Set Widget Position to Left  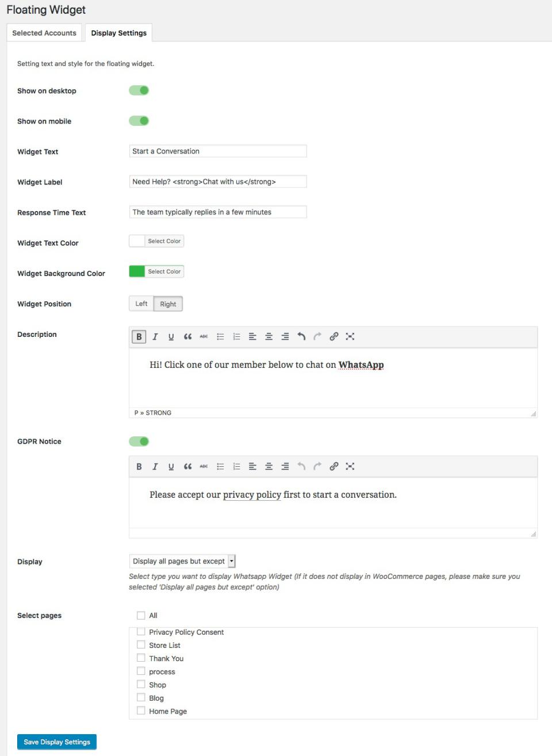(141, 304)
